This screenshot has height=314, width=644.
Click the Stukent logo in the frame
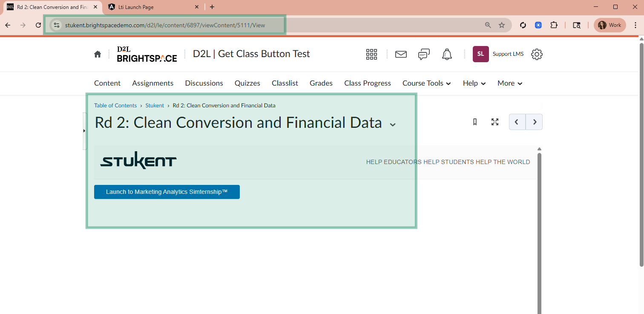[138, 160]
